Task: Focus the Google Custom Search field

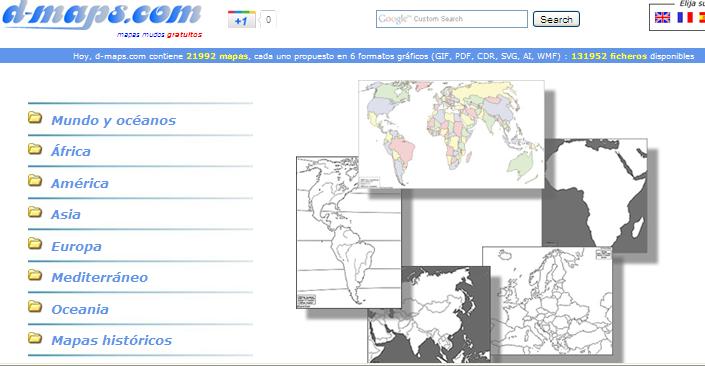Action: [x=451, y=19]
